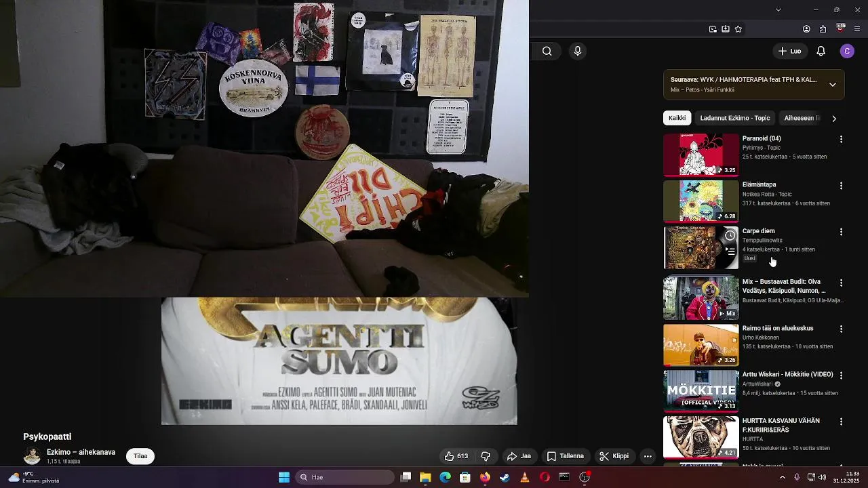This screenshot has height=488, width=868.
Task: Open the Firefox hamburger menu
Action: click(857, 29)
